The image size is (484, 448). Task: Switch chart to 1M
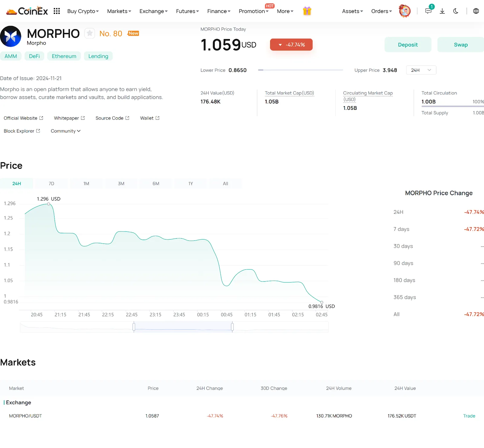coord(86,184)
